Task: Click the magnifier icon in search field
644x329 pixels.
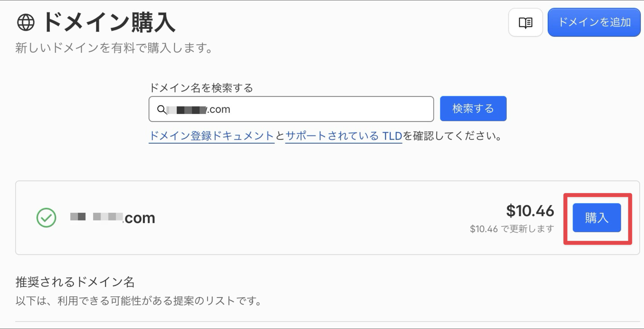Action: 162,109
